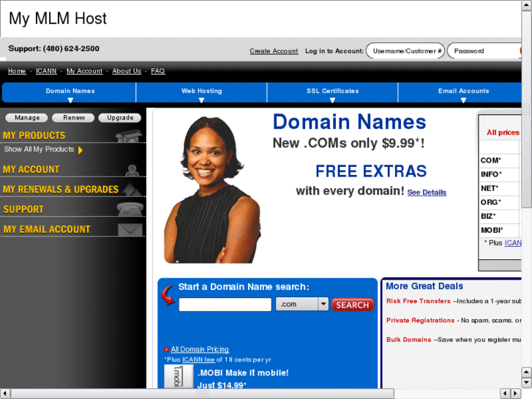Click the vertical scrollbar up arrow at bottom
Image resolution: width=532 pixels, height=399 pixels.
[x=527, y=372]
